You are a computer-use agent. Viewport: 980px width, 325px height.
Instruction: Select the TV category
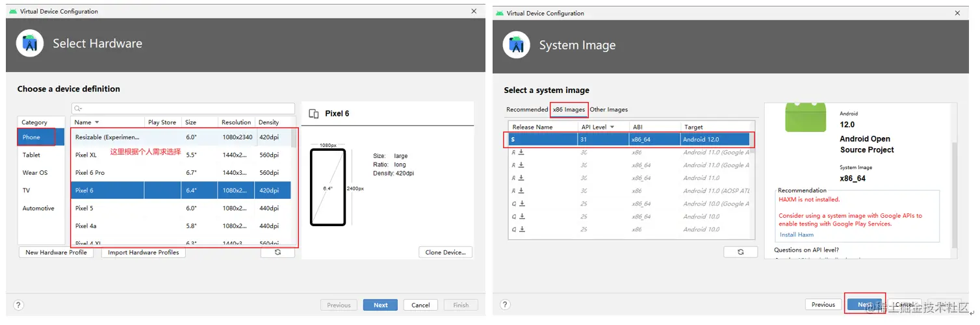click(x=41, y=190)
